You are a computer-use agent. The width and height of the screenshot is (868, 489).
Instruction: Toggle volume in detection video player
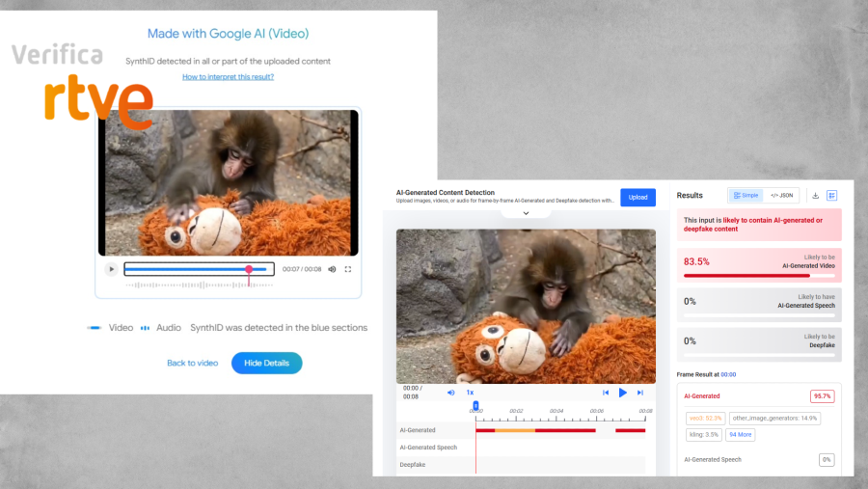(451, 393)
